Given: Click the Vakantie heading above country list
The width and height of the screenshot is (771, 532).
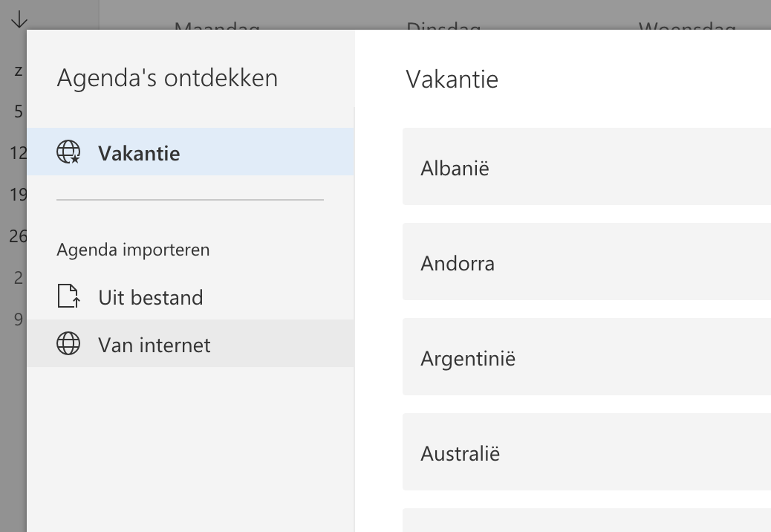Looking at the screenshot, I should click(452, 79).
